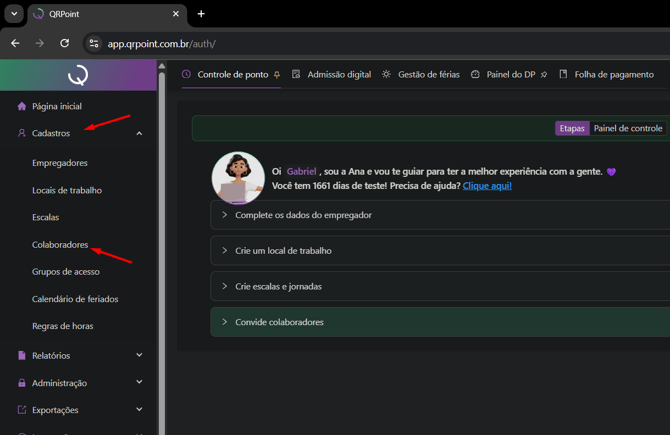The image size is (670, 435).
Task: Click the QRPoint logo in sidebar
Action: click(78, 75)
